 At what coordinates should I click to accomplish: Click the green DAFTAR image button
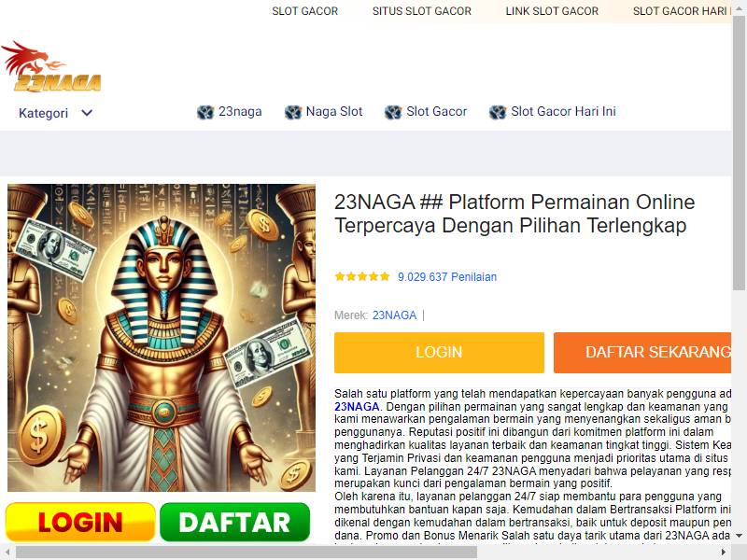[x=235, y=522]
